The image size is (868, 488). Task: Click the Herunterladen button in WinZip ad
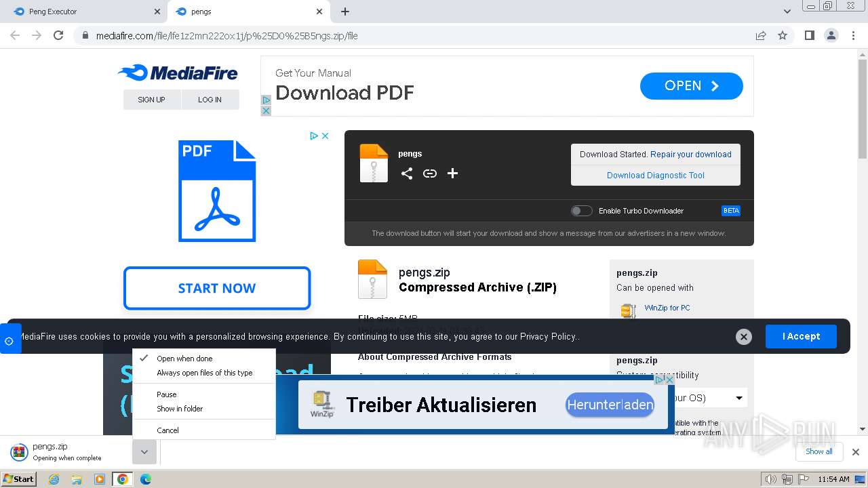coord(610,405)
